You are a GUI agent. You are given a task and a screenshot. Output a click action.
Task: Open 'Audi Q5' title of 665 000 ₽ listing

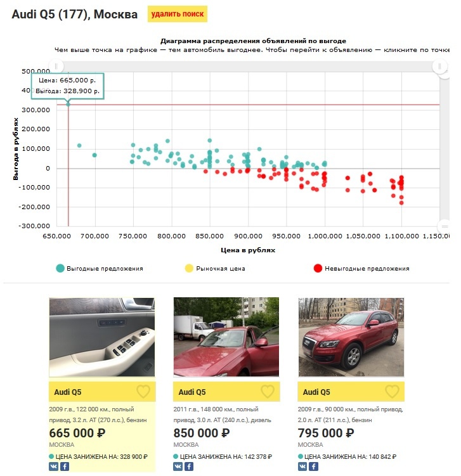coord(68,392)
